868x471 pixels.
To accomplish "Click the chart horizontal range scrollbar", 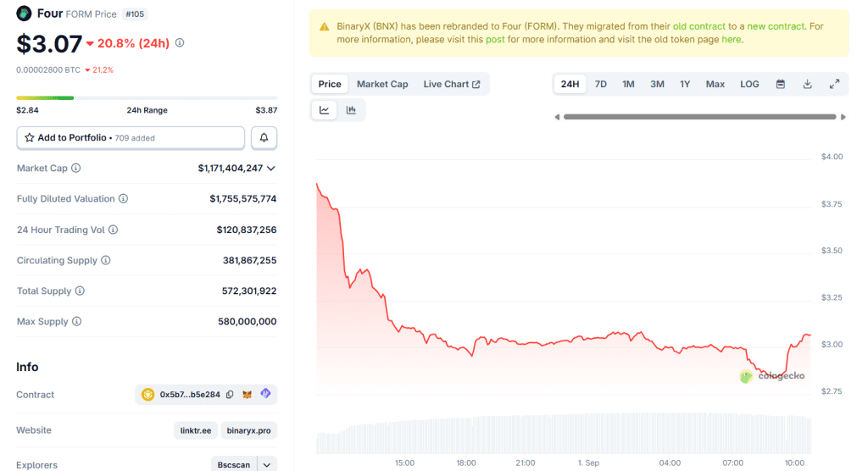I will coord(699,117).
